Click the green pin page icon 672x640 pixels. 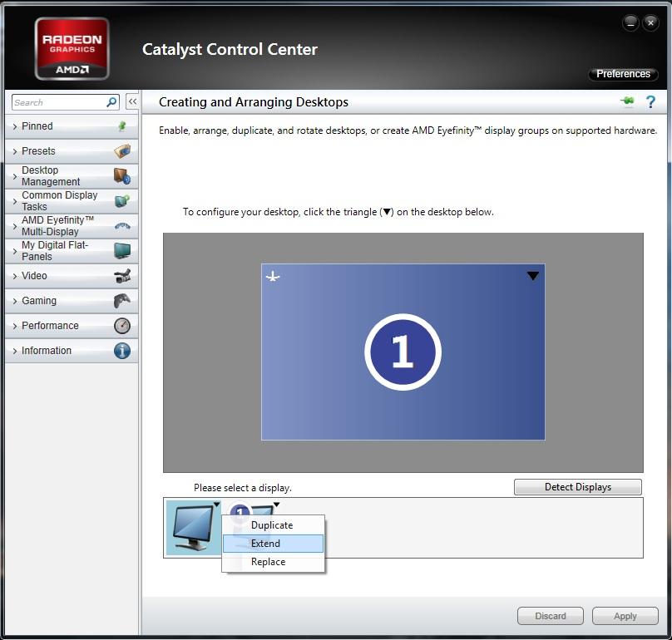pyautogui.click(x=627, y=101)
